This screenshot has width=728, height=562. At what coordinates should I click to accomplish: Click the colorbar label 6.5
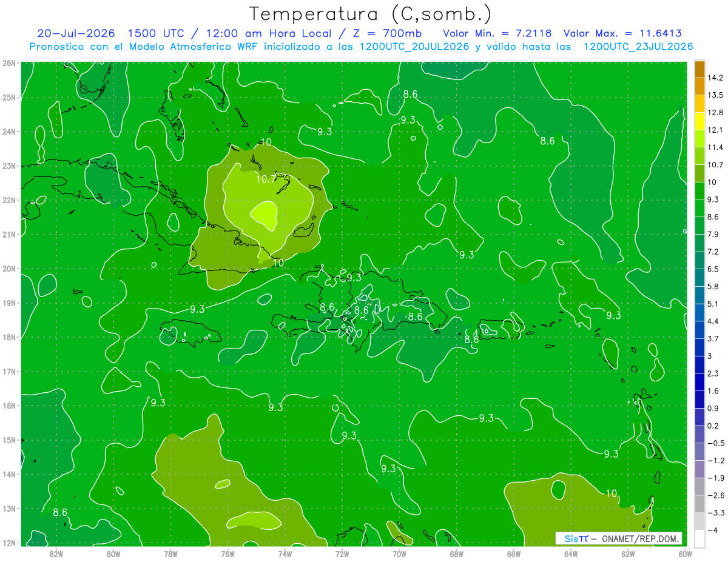pos(713,269)
